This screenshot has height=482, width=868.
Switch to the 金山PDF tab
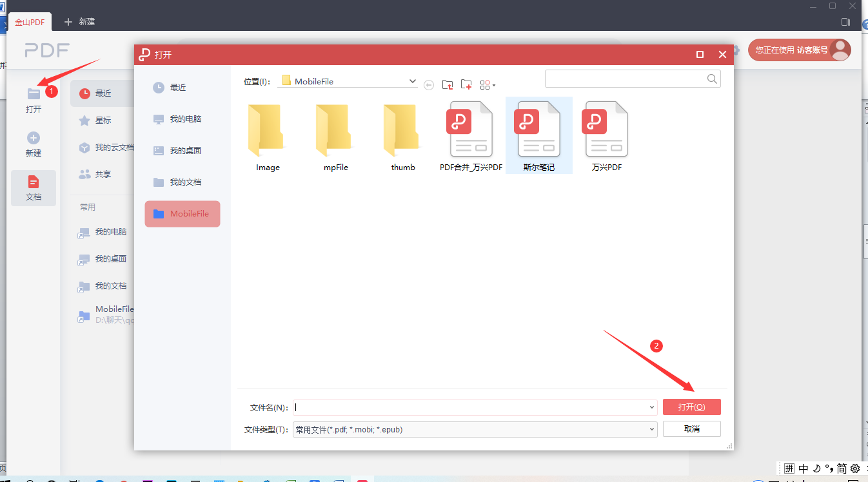(x=30, y=22)
